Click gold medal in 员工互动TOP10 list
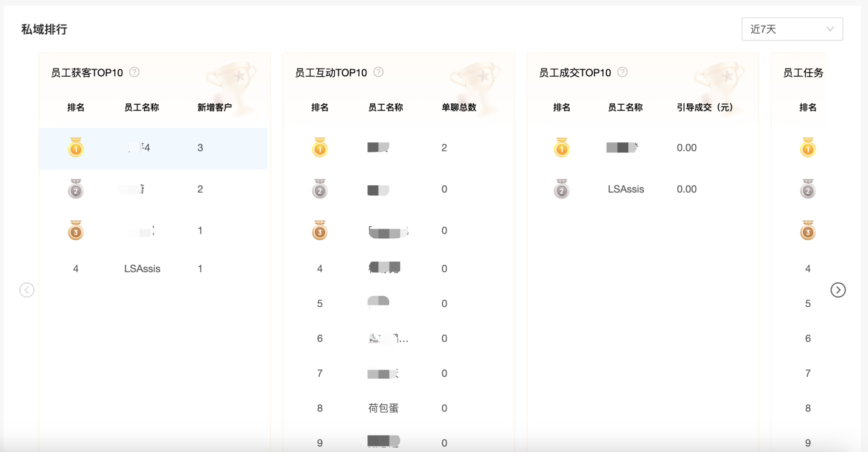Image resolution: width=868 pixels, height=452 pixels. tap(320, 148)
